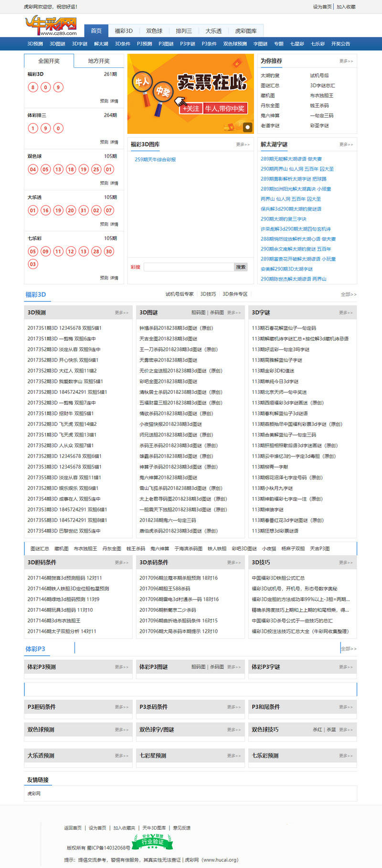
Task: Click 钱王杀码 in the 3D tag strip
Action: coord(136,549)
